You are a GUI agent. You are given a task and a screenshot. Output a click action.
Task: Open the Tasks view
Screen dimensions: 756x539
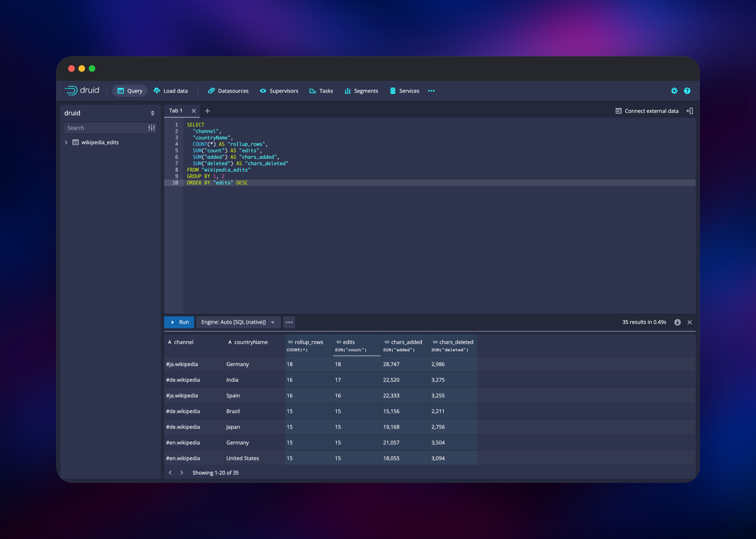pyautogui.click(x=321, y=91)
